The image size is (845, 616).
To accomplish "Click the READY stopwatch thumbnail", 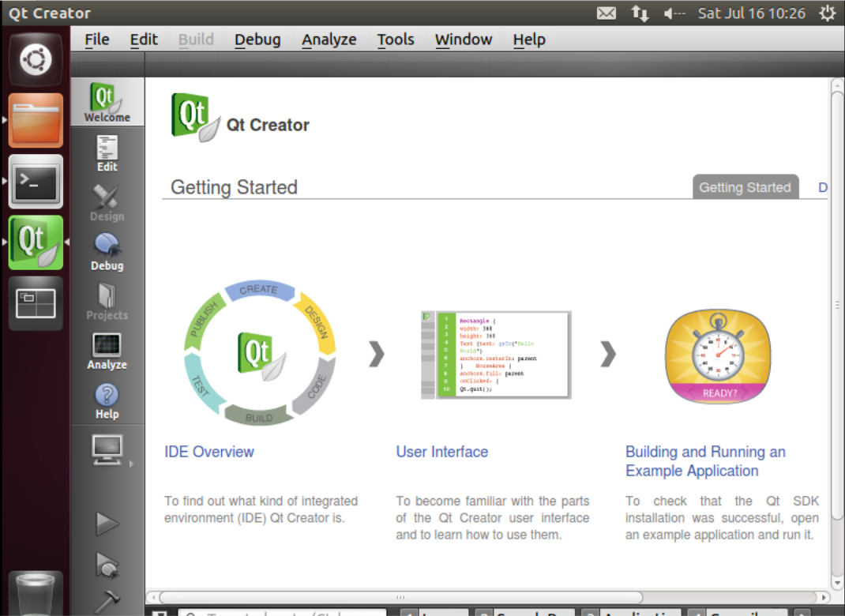I will point(719,356).
